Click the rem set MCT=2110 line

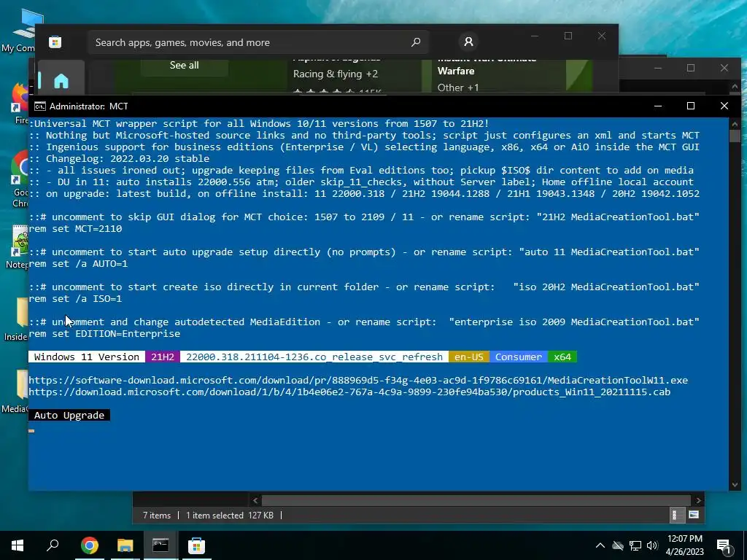(75, 228)
